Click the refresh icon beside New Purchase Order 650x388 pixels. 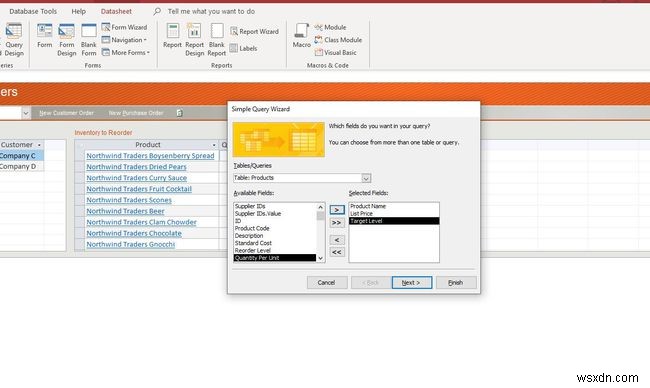pyautogui.click(x=179, y=113)
